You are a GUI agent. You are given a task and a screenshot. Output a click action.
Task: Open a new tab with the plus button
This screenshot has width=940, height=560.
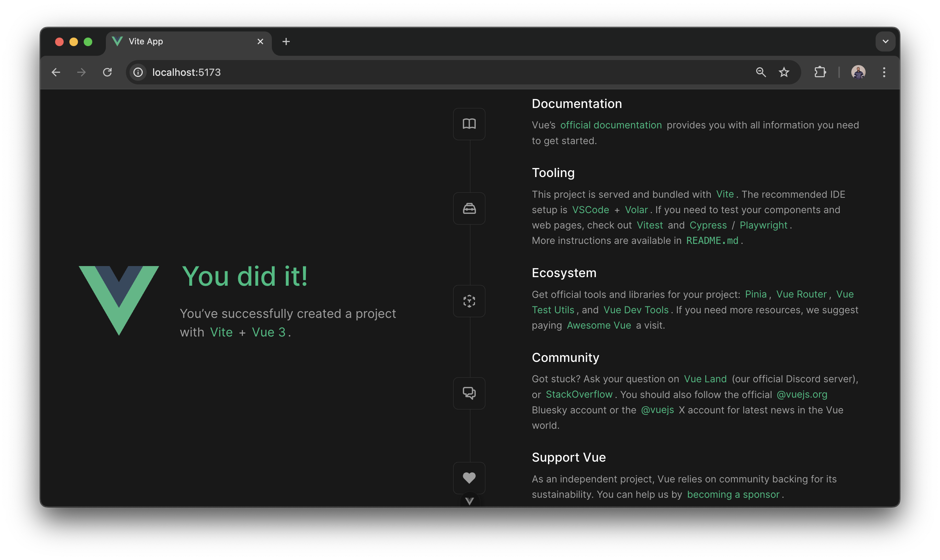[286, 41]
